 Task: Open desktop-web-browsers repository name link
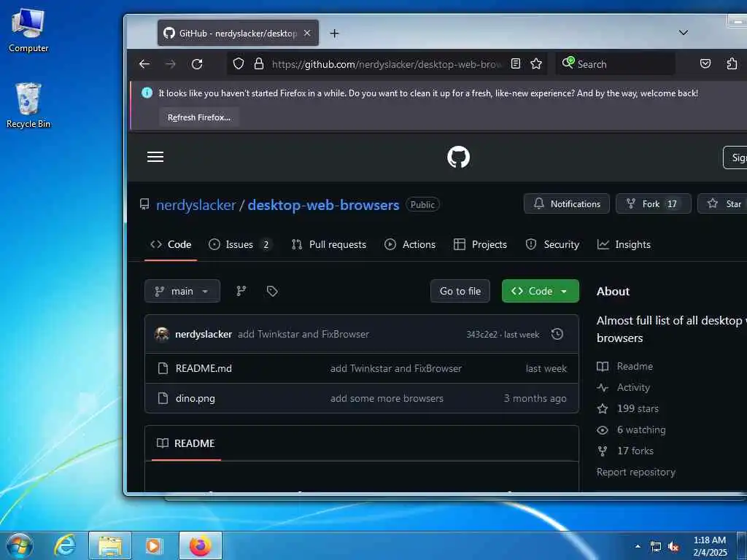click(x=323, y=205)
